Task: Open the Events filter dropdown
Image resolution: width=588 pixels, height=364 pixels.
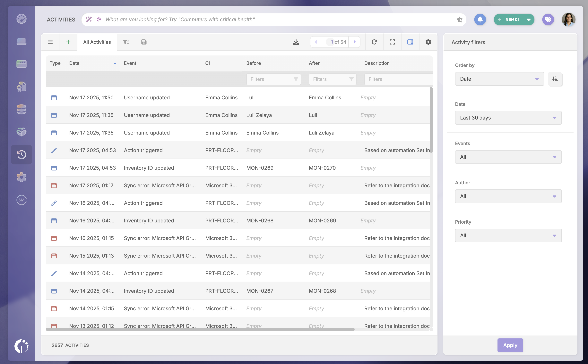Action: coord(508,157)
